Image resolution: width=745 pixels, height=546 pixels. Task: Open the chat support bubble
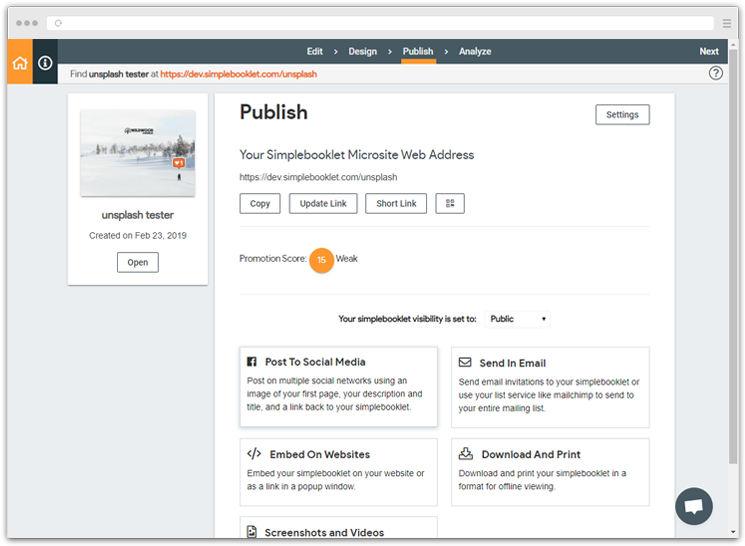point(693,505)
